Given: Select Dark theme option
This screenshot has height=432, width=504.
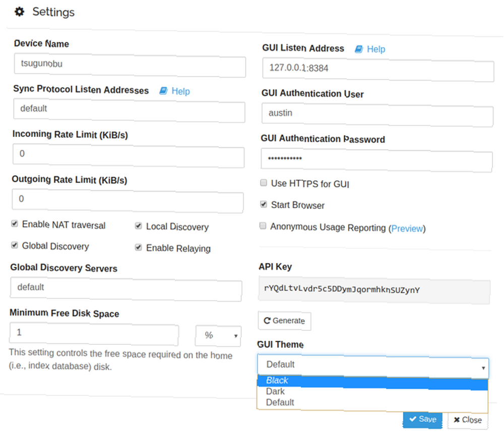Looking at the screenshot, I should 372,392.
